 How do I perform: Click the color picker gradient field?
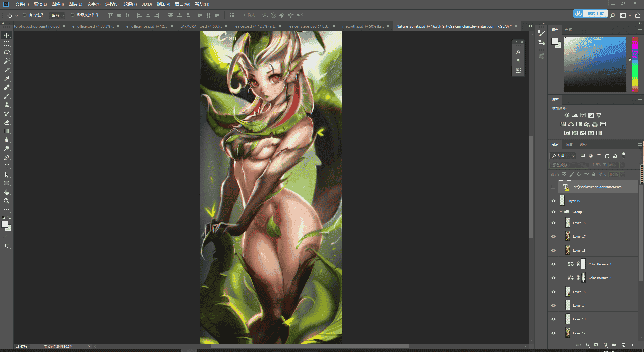tap(595, 64)
